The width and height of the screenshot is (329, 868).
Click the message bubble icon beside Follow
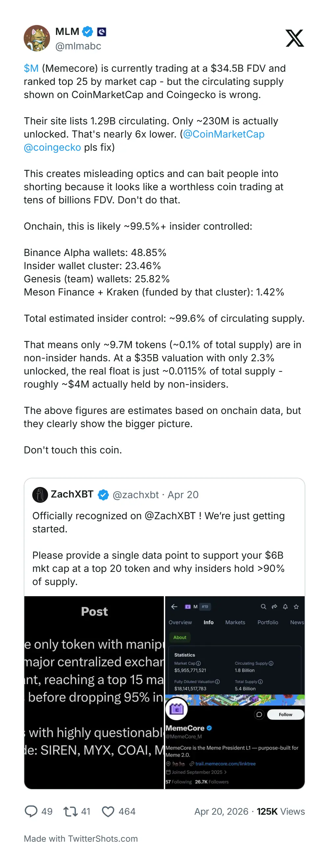[259, 714]
